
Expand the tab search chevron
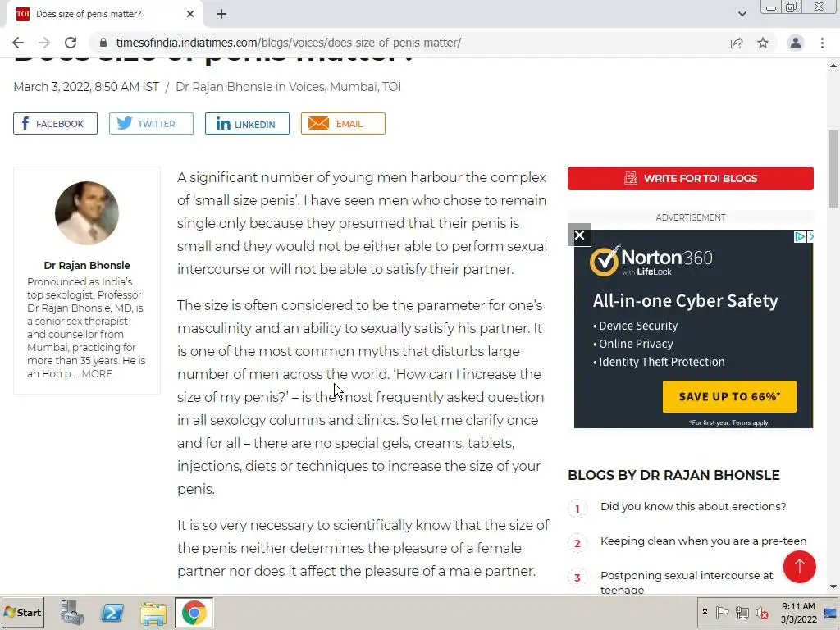(742, 14)
